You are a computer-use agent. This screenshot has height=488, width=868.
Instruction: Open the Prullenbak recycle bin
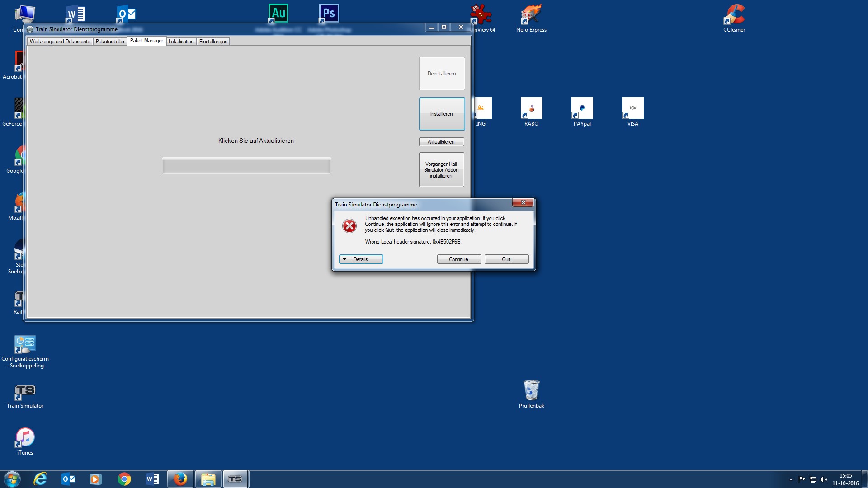(x=531, y=390)
